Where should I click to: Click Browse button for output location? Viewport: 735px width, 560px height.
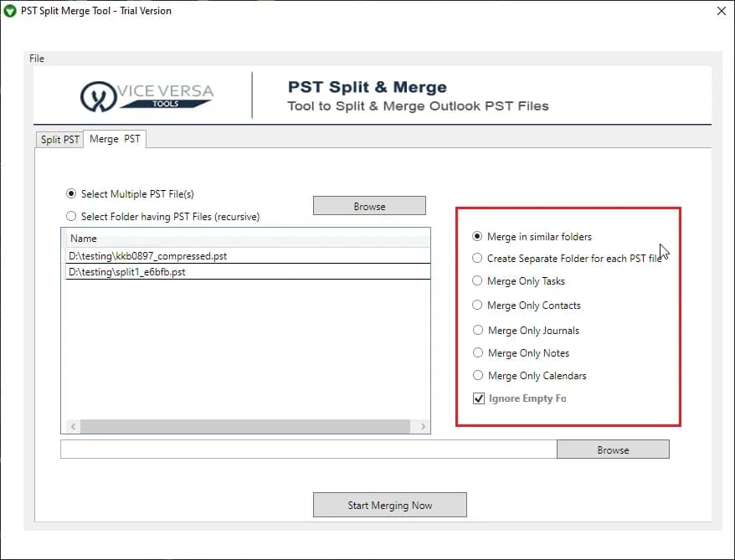(x=613, y=450)
